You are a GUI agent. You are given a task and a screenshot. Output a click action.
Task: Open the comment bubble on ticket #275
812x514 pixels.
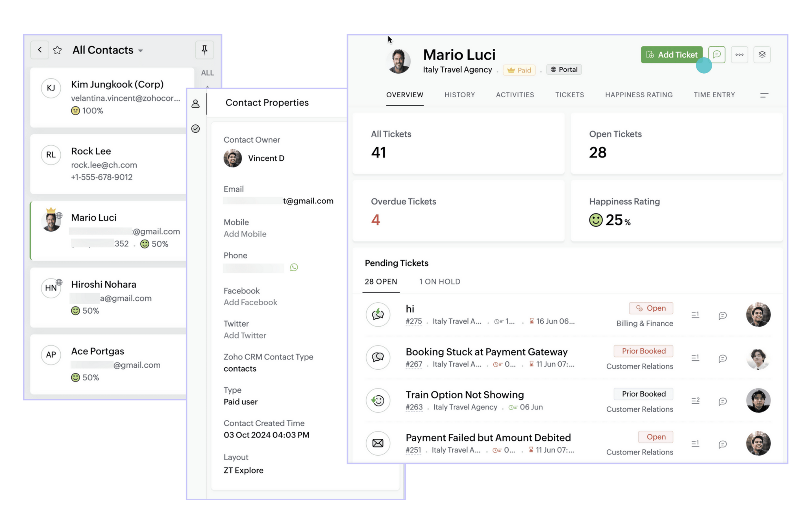pyautogui.click(x=722, y=315)
